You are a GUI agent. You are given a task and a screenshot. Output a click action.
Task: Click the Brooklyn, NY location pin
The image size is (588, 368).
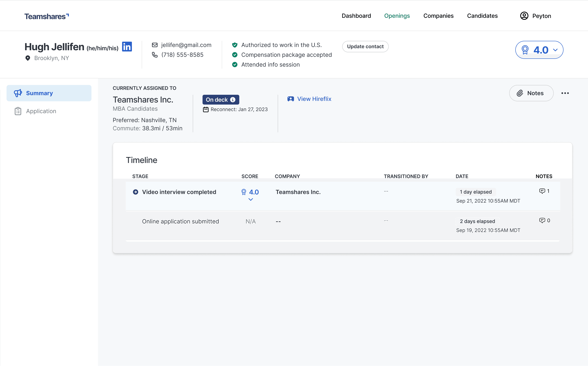click(28, 58)
